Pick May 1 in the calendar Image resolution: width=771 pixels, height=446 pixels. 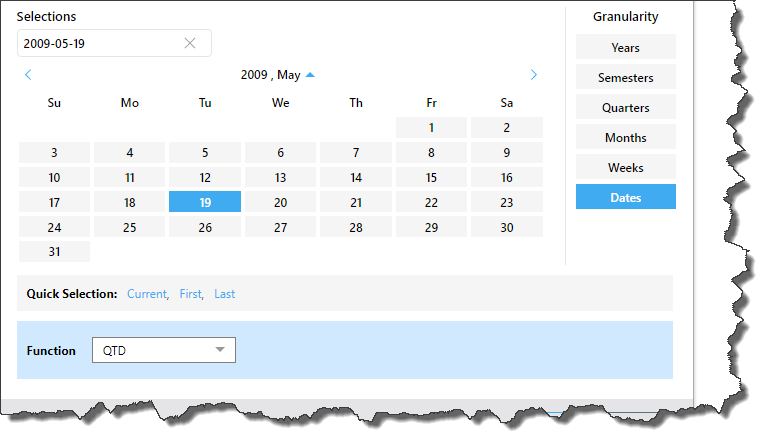[431, 127]
